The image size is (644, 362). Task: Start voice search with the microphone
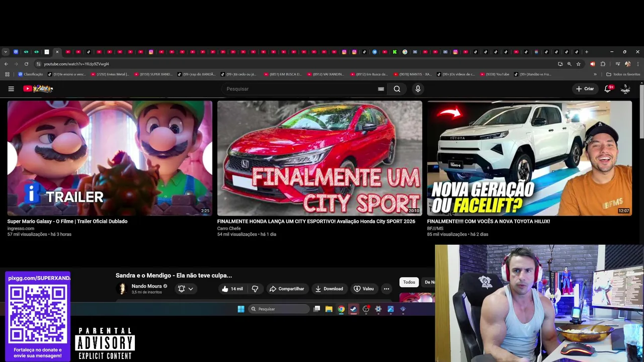418,89
